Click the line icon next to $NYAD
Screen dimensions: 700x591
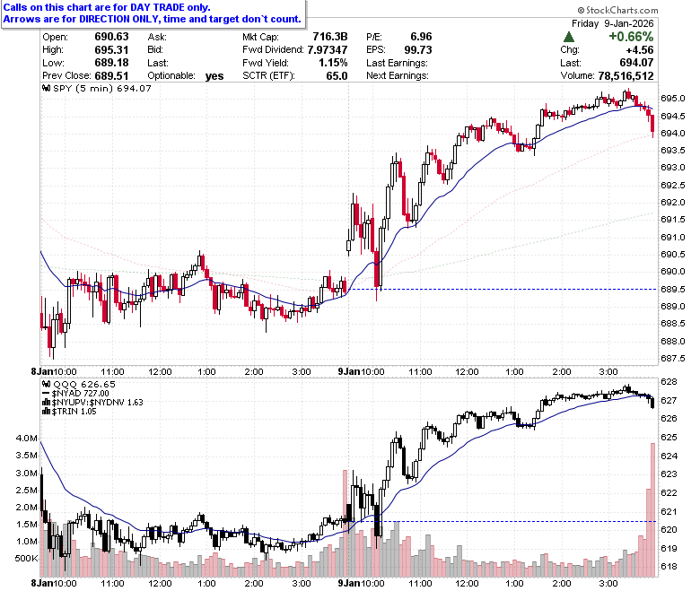pyautogui.click(x=46, y=393)
